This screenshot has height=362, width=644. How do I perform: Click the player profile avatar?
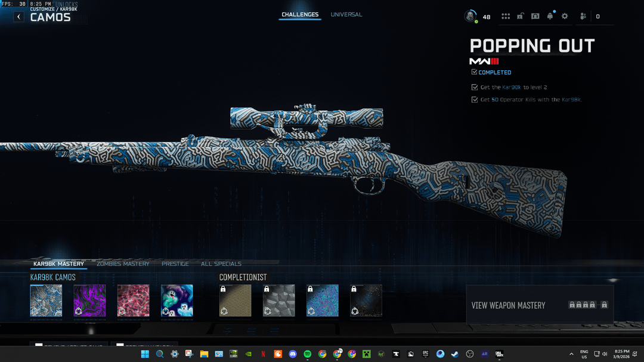[x=470, y=17]
